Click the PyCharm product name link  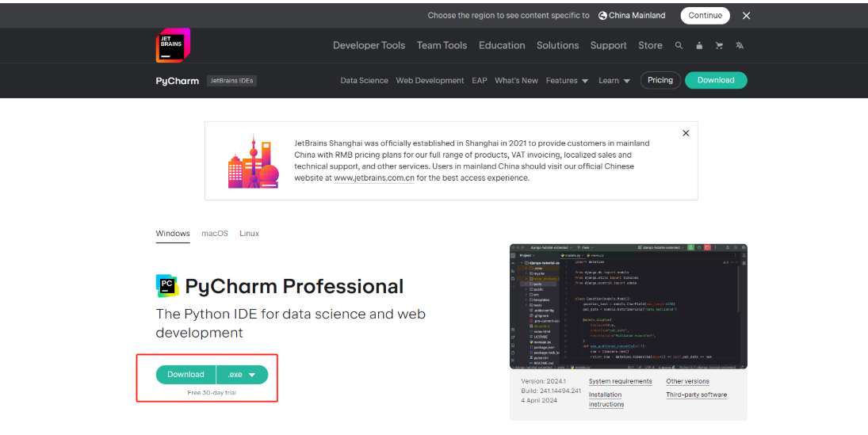[x=177, y=81]
